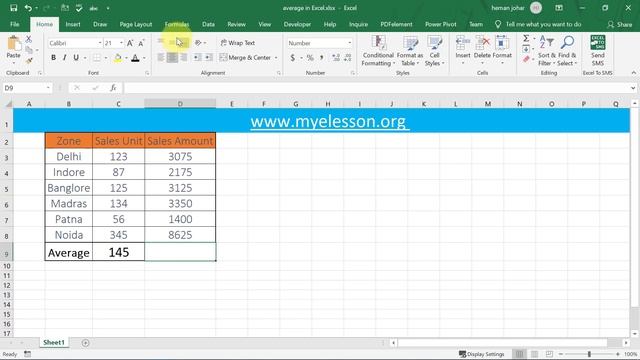Viewport: 640px width, 360px height.
Task: Toggle Wrap Text
Action: pos(238,43)
